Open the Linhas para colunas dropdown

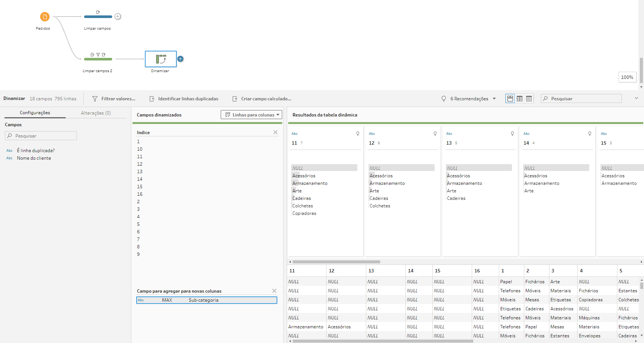pos(251,115)
